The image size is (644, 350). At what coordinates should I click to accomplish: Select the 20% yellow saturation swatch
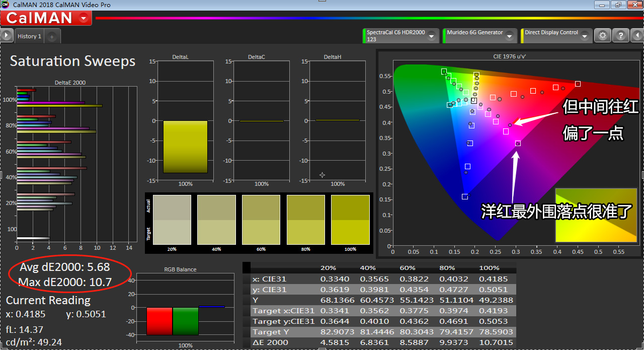click(172, 220)
